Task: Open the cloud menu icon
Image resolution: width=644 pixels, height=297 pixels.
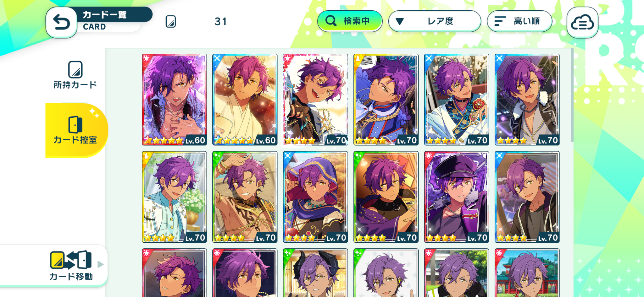Action: pyautogui.click(x=582, y=23)
